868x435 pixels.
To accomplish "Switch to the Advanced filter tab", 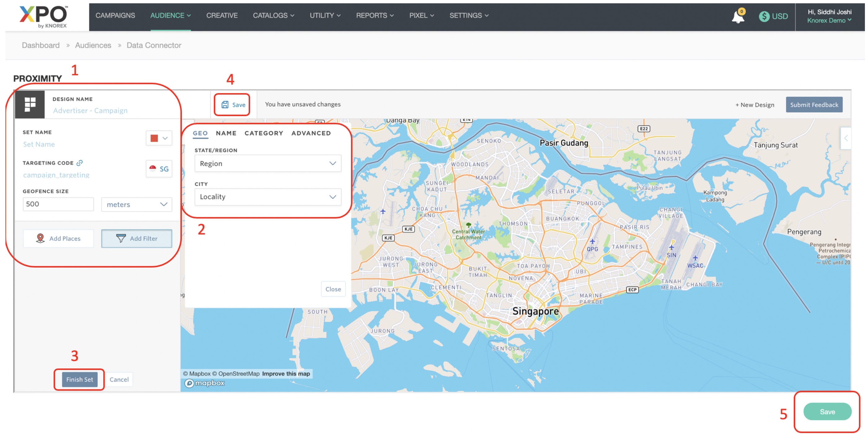I will click(311, 133).
